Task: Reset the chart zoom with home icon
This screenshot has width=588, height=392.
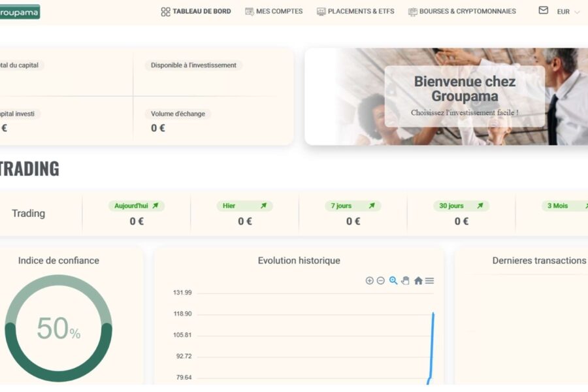Action: 418,280
